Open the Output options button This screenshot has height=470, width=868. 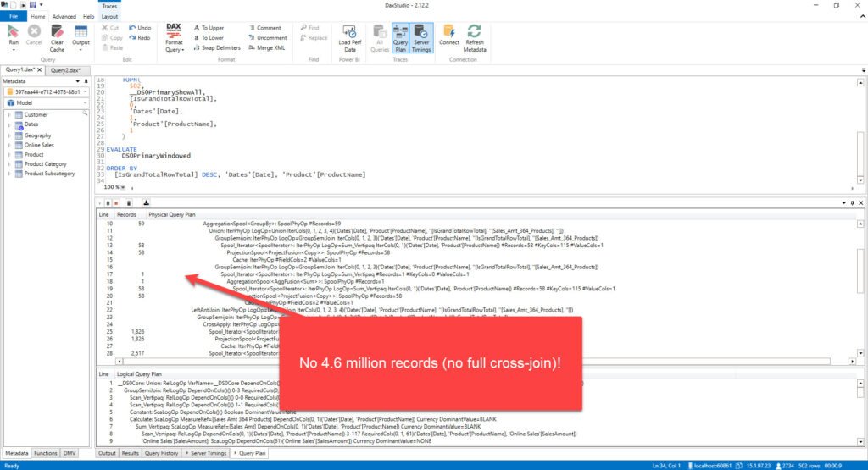tap(81, 37)
